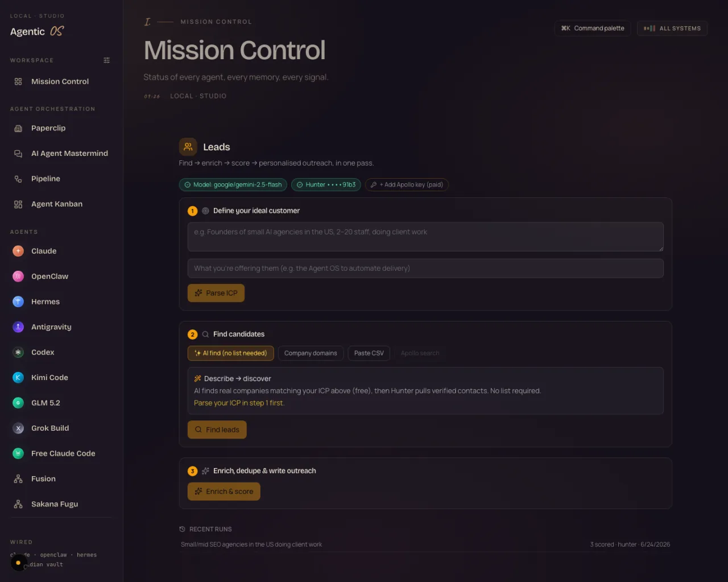
Task: Click the wand icon beside Describe → discover
Action: click(x=197, y=378)
